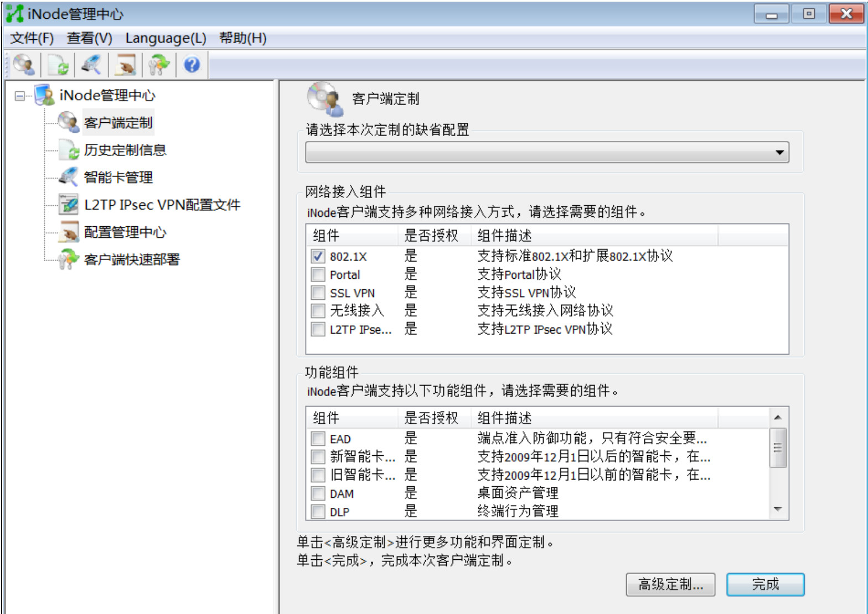Click 组件 column header in function components

(x=352, y=418)
